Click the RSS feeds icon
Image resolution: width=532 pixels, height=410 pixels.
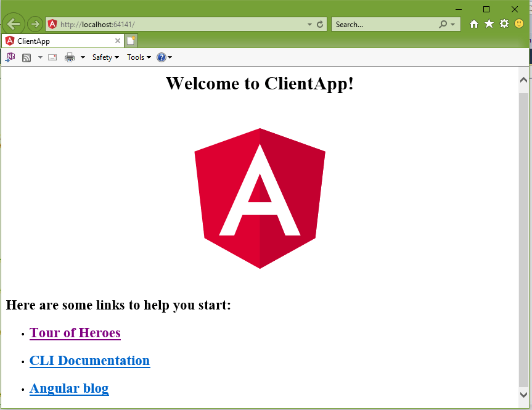(x=27, y=57)
